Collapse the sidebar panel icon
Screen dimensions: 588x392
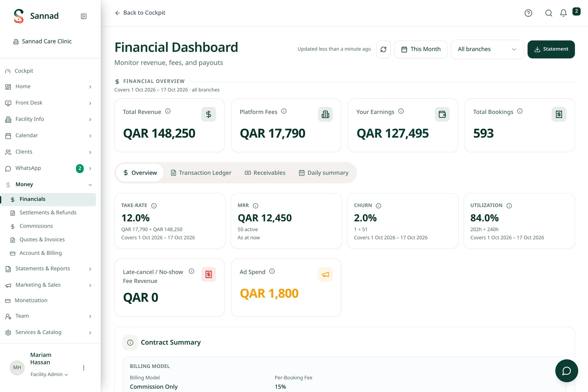tap(84, 16)
